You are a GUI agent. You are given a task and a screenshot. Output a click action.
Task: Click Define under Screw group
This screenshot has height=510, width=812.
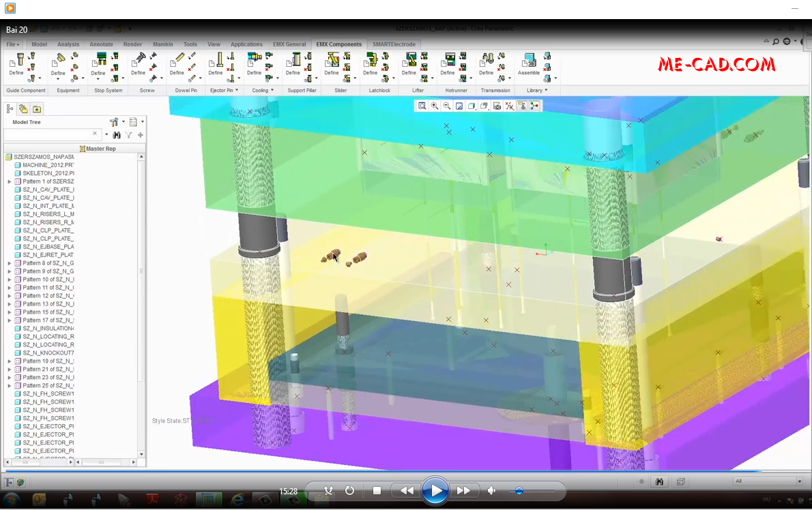[136, 70]
